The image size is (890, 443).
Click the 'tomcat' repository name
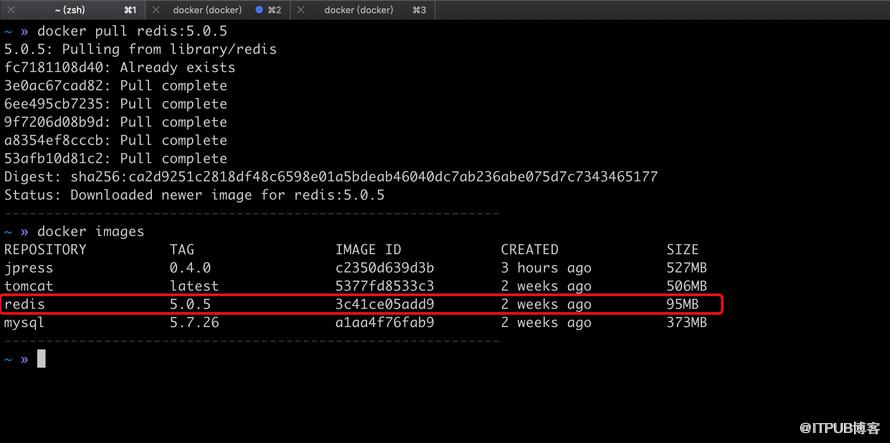pyautogui.click(x=28, y=286)
